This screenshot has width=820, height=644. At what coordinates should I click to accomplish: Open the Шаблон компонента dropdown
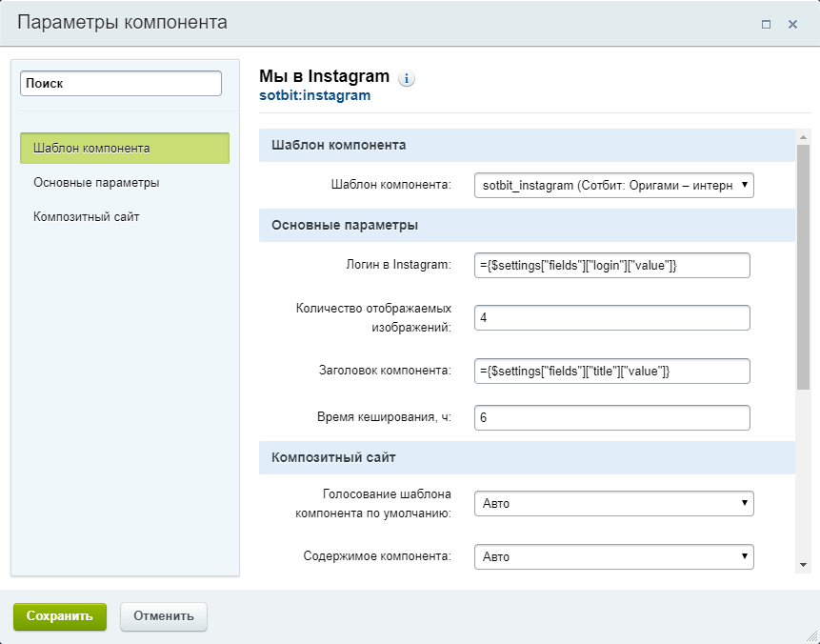614,185
